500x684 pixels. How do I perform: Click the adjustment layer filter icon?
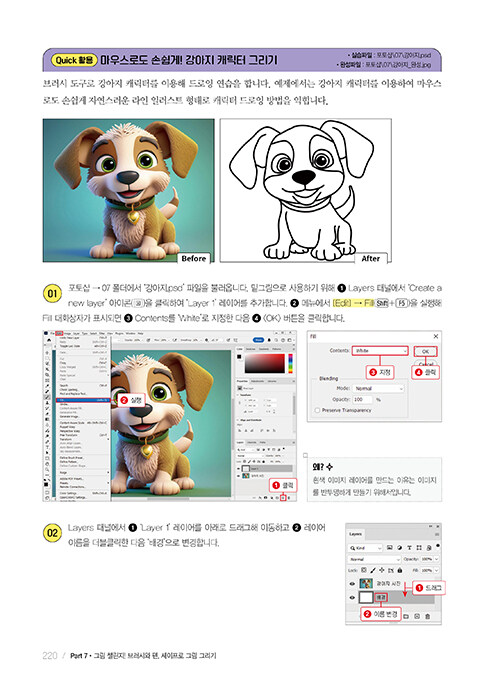coord(400,547)
